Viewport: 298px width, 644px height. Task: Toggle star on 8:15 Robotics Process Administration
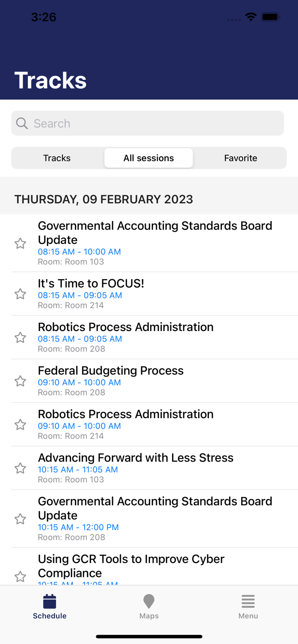coord(20,338)
